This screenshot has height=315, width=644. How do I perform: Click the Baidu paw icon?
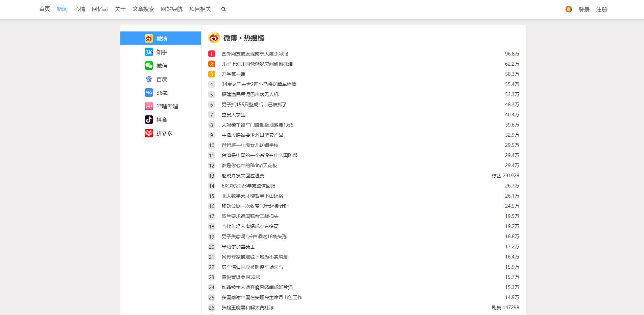coord(149,79)
